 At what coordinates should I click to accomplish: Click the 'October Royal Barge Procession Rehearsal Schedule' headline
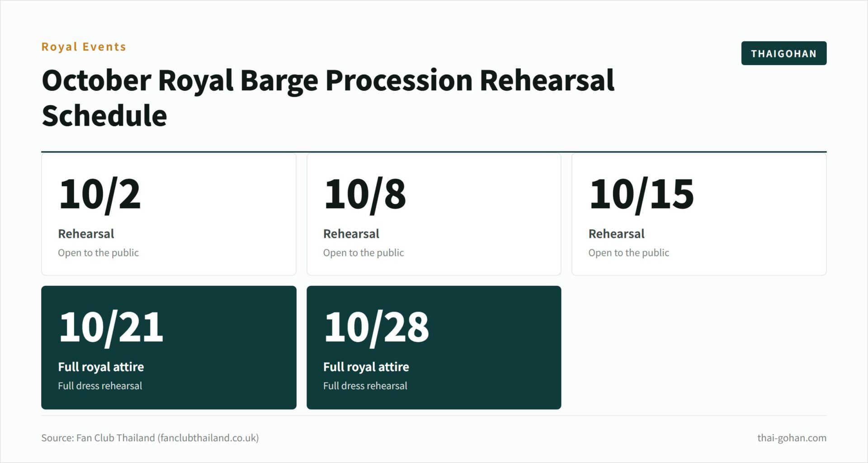[328, 98]
